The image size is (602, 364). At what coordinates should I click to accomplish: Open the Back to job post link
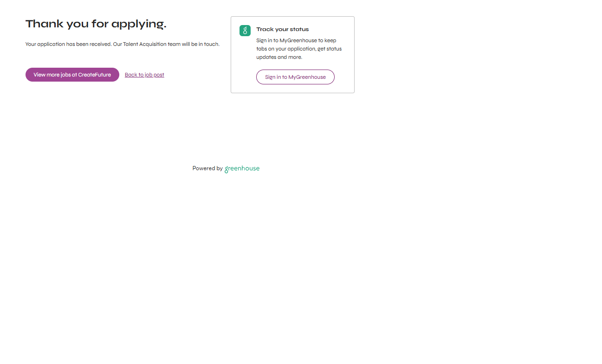pos(144,75)
